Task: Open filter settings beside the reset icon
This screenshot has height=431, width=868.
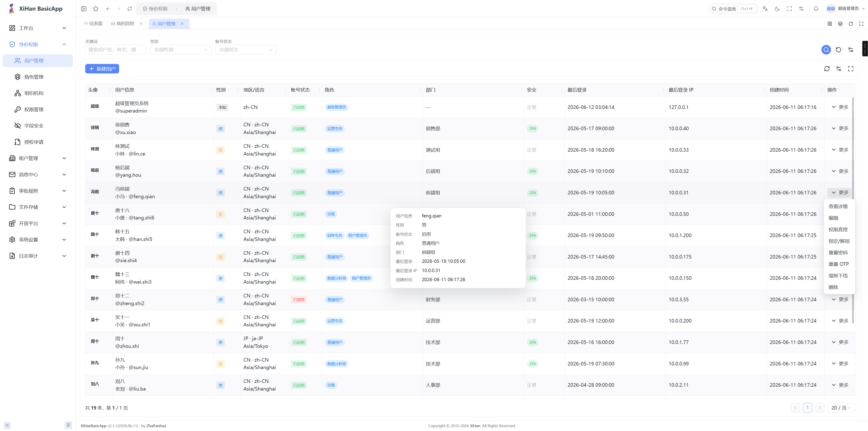Action: [850, 50]
